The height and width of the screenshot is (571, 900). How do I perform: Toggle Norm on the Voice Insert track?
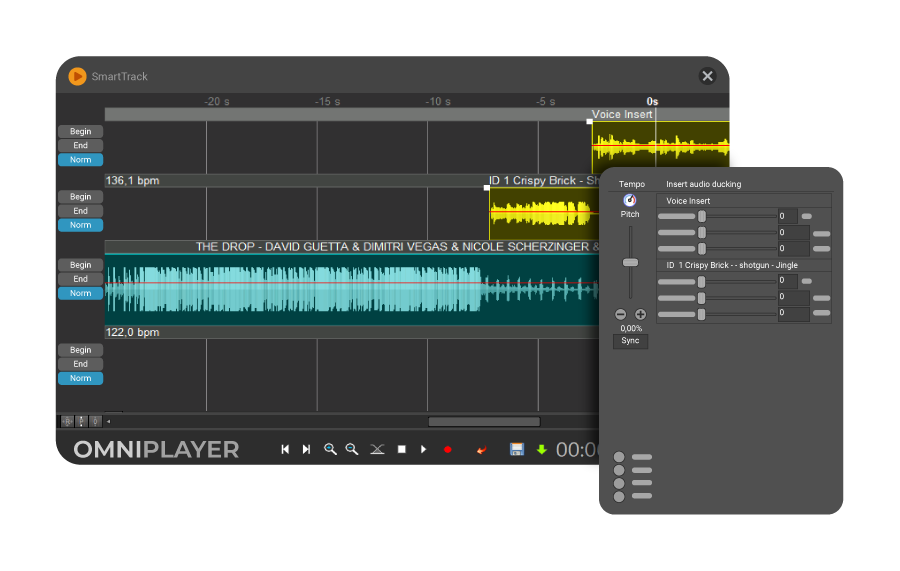80,160
